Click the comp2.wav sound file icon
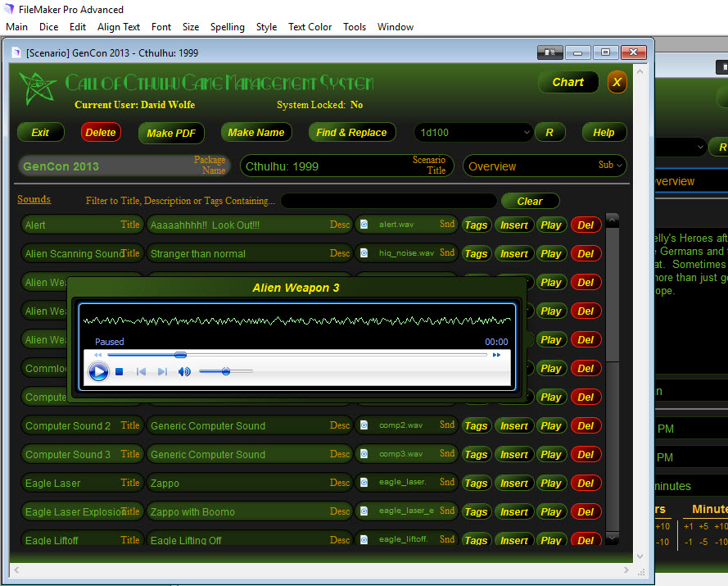This screenshot has width=728, height=586. click(364, 425)
